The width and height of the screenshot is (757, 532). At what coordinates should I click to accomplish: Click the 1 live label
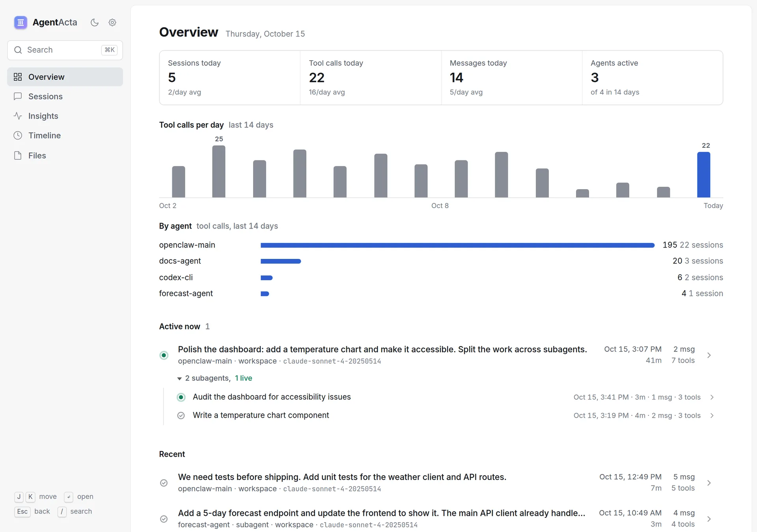[244, 378]
